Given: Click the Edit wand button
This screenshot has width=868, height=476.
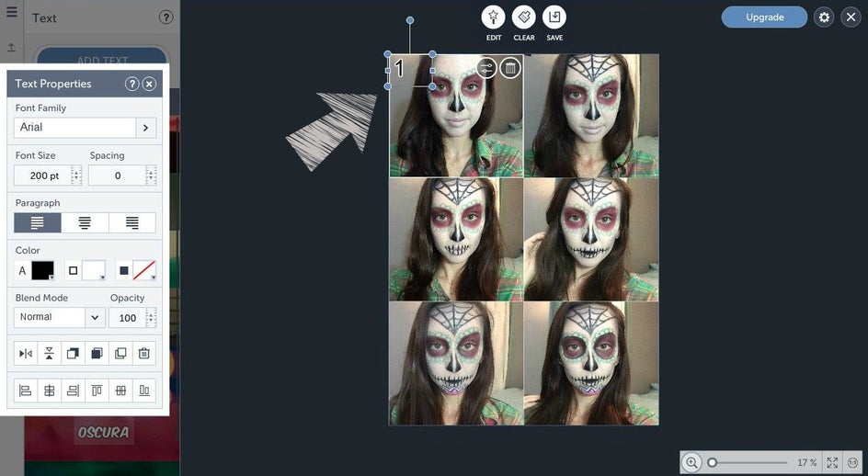Looking at the screenshot, I should click(x=493, y=17).
